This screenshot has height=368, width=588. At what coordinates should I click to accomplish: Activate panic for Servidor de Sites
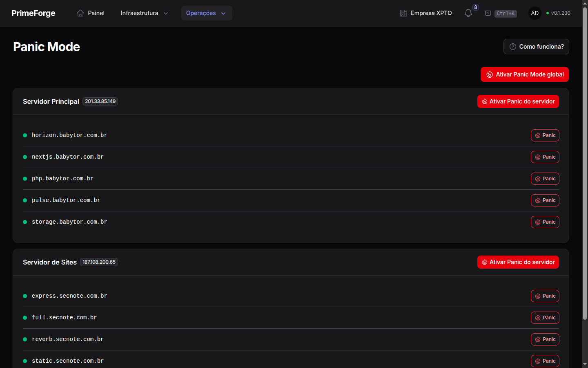[x=518, y=262]
